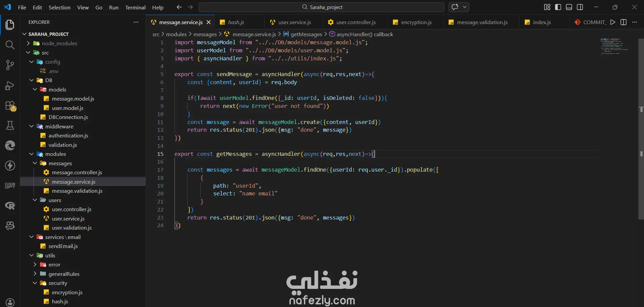Toggle the primary side bar

click(558, 7)
